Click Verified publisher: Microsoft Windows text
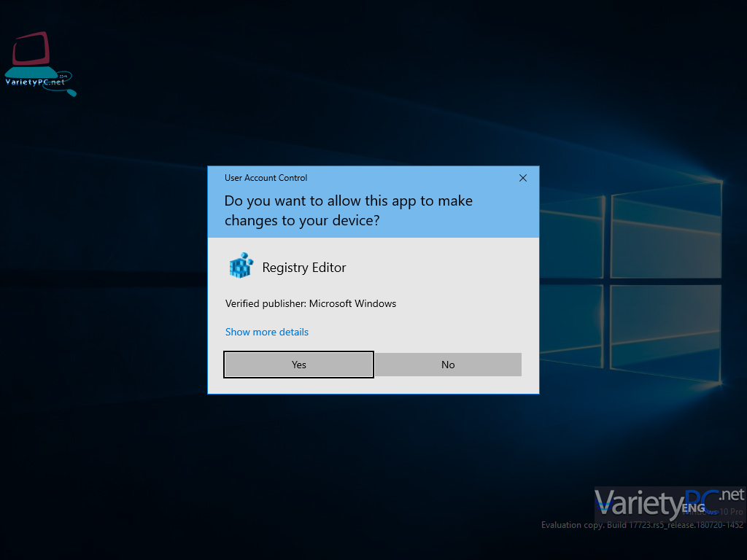 [311, 304]
